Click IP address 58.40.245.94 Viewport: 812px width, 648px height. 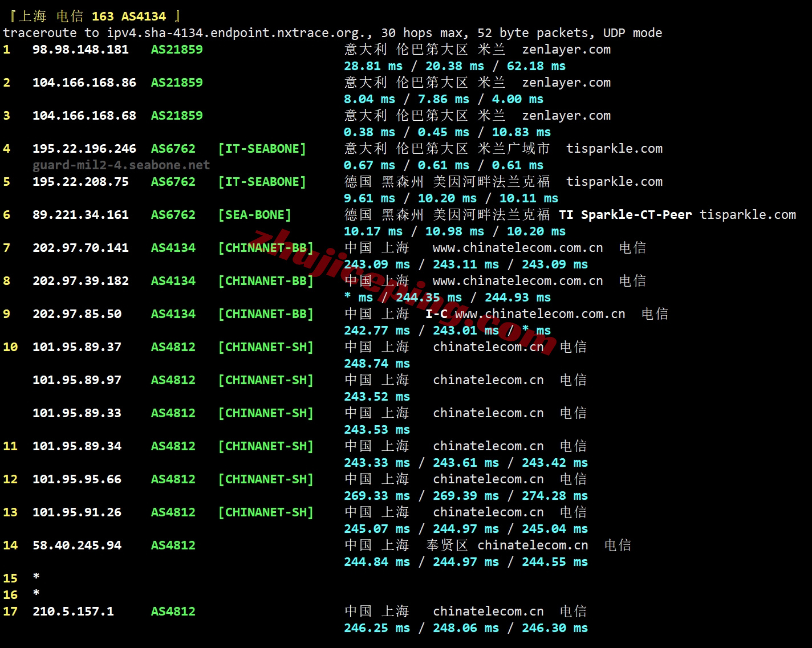pyautogui.click(x=77, y=545)
